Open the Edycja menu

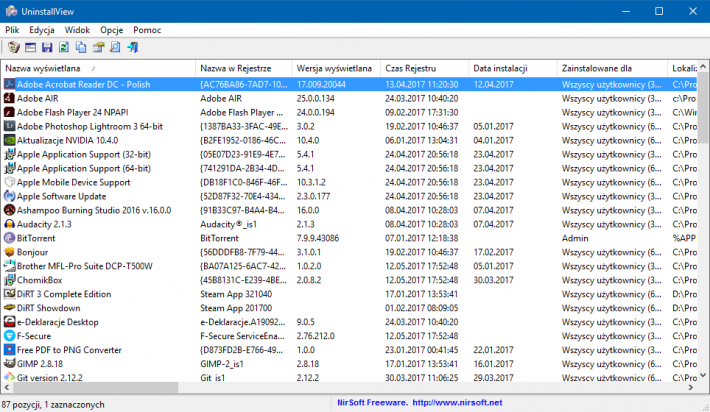[x=42, y=30]
